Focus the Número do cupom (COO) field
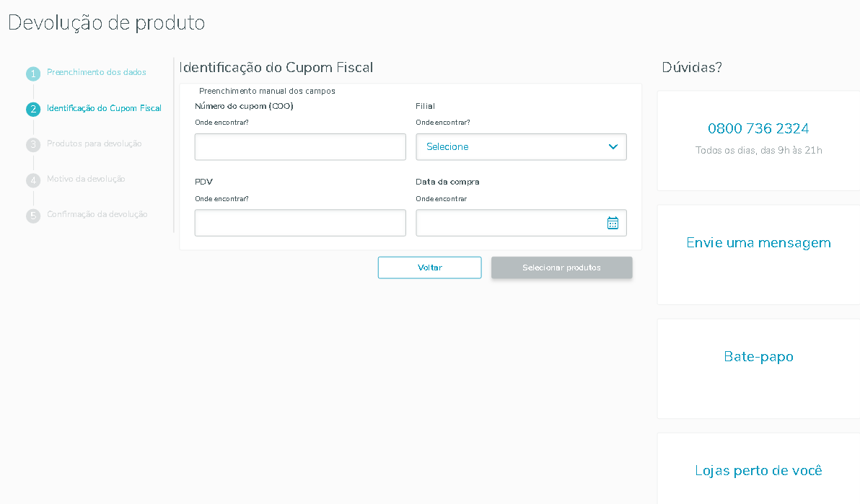The image size is (860, 504). point(300,147)
